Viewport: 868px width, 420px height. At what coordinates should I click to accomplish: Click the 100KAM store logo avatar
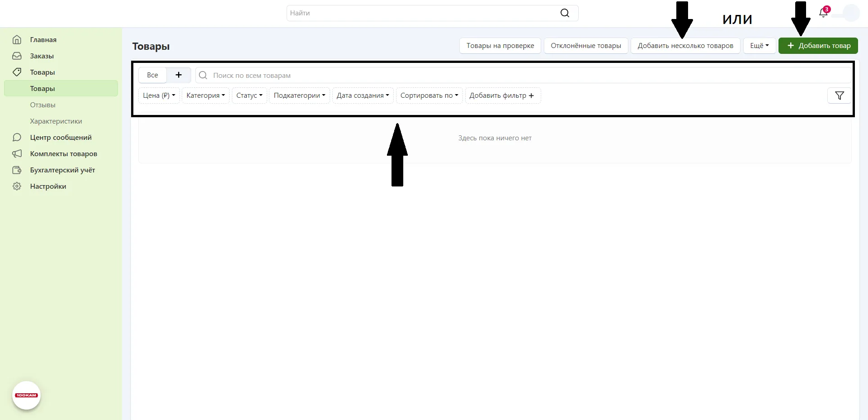26,395
